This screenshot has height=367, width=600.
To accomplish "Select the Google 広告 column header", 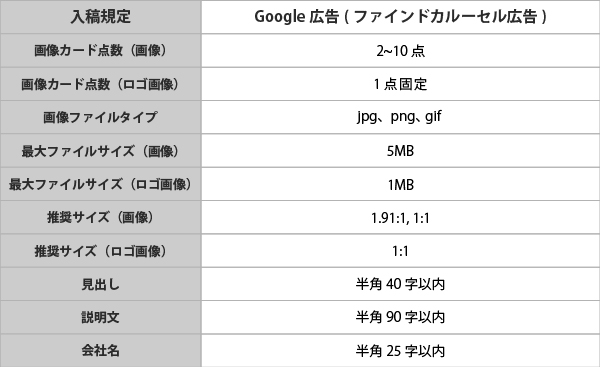I will coord(400,17).
